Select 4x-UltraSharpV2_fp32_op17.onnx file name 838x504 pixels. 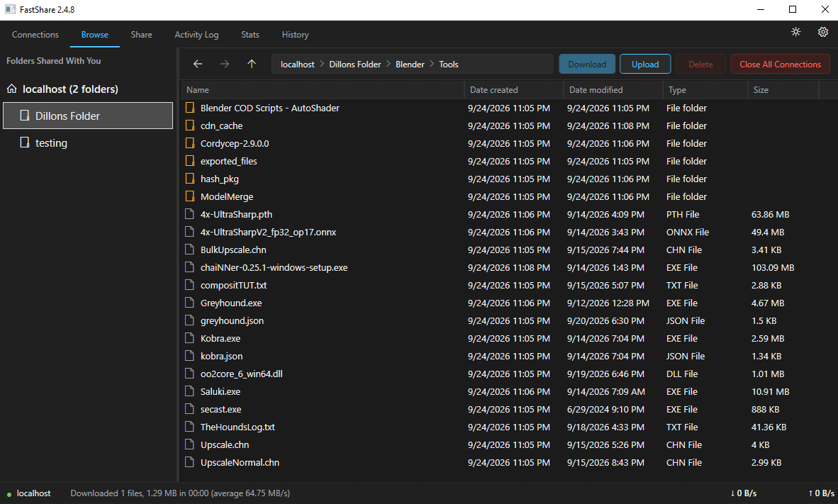point(268,232)
